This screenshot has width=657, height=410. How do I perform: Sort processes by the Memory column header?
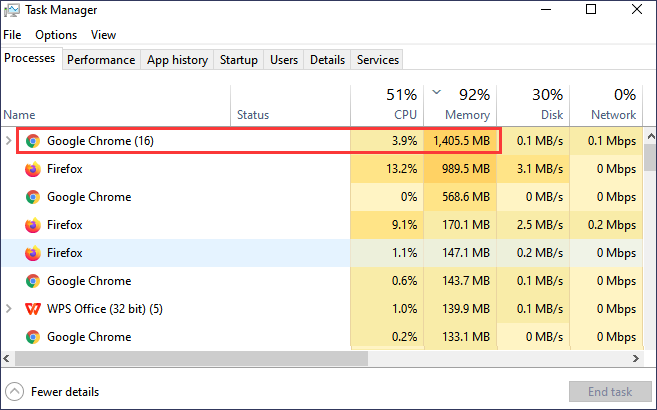pyautogui.click(x=465, y=105)
